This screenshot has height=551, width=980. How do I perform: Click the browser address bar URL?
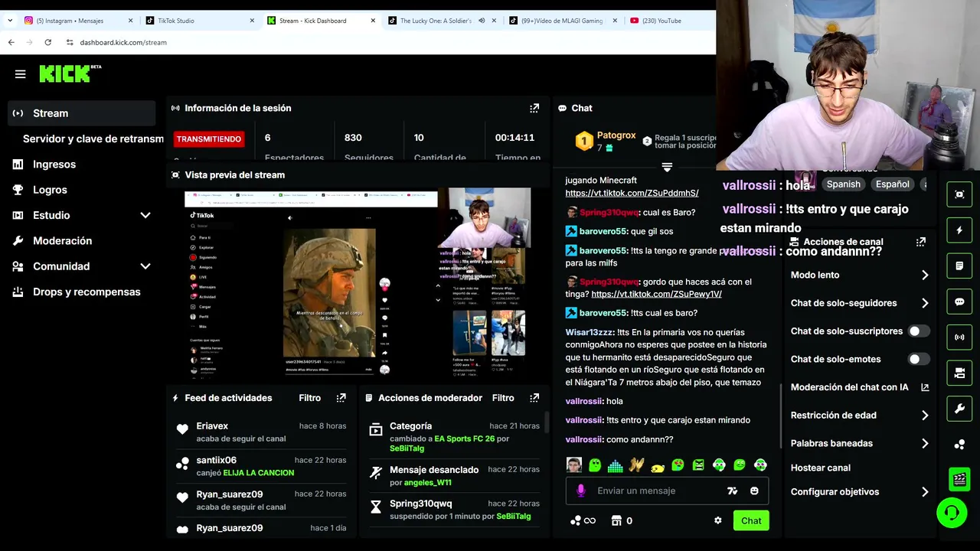[x=123, y=42]
